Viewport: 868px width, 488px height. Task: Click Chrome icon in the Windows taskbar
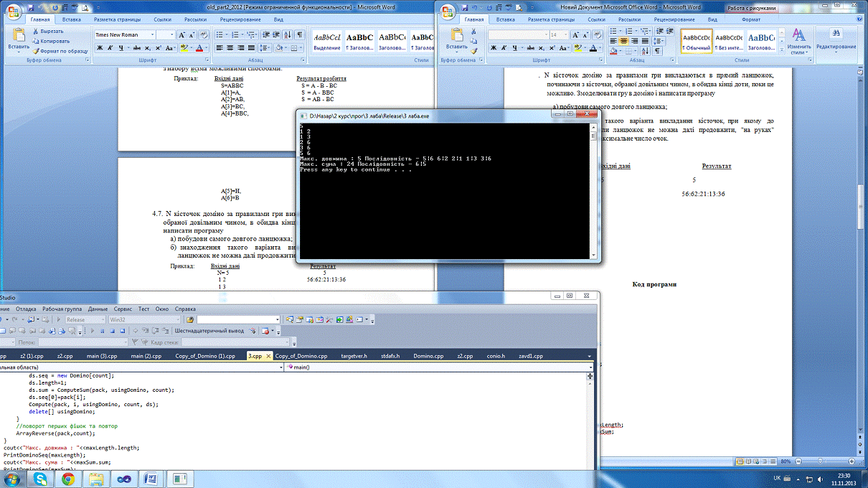point(67,478)
